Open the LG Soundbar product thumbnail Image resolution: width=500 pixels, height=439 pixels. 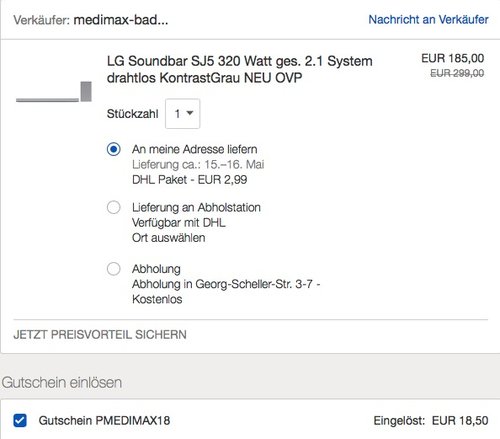click(x=54, y=92)
